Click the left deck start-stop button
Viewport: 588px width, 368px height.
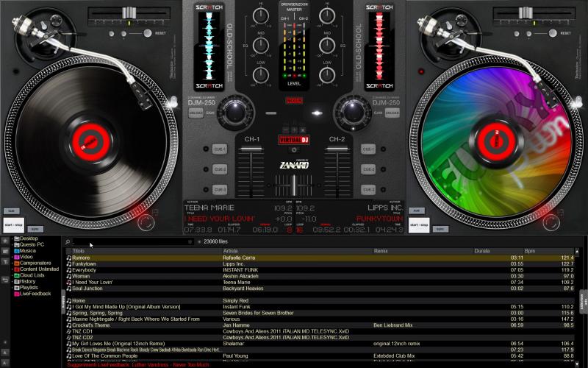13,225
